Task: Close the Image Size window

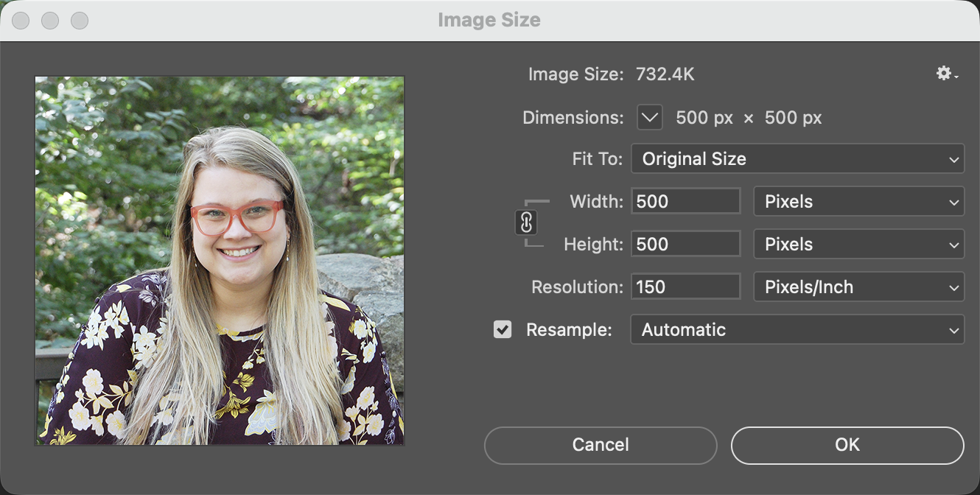Action: pos(21,21)
